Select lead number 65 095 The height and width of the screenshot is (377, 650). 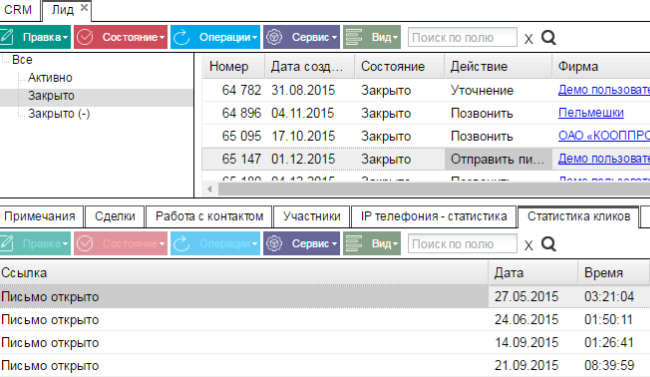coord(241,136)
